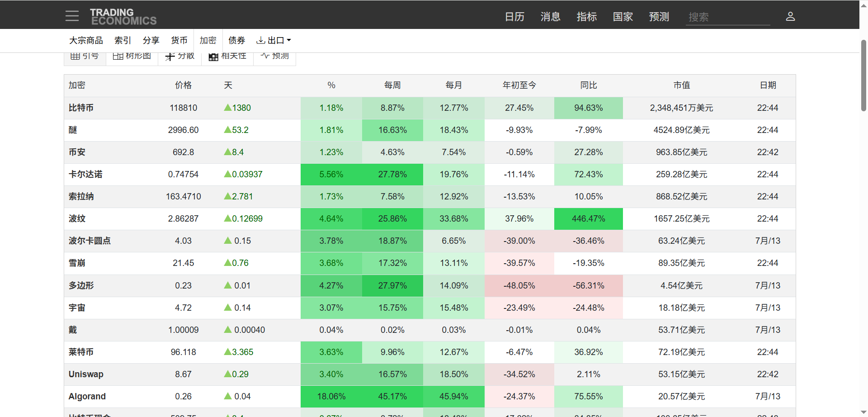Click the 预测 forecast line icon
Viewport: 868px width, 417px height.
coord(265,56)
